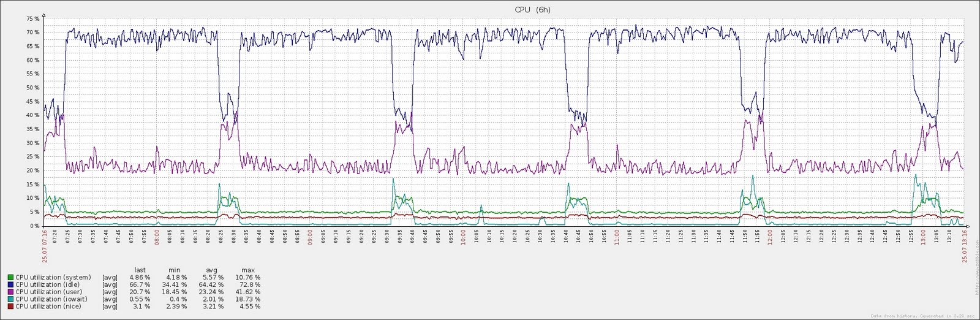This screenshot has height=320, width=980.
Task: Click the 'avg' column header
Action: (211, 270)
